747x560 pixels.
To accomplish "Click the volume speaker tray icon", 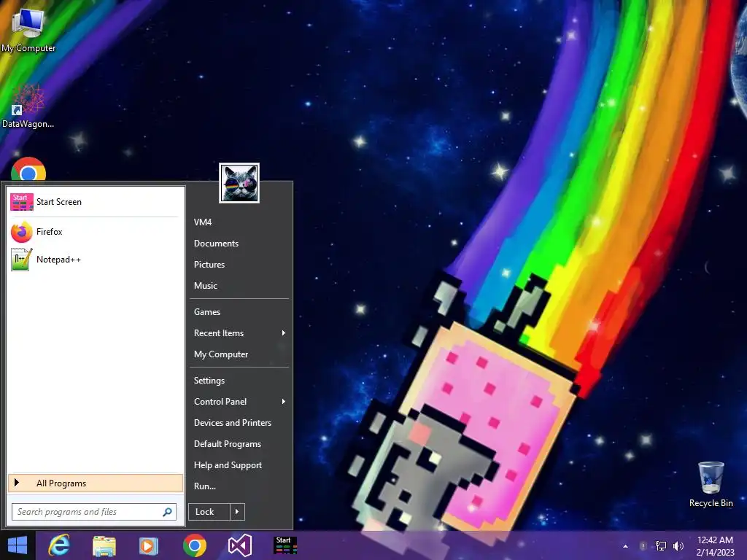I will point(678,546).
